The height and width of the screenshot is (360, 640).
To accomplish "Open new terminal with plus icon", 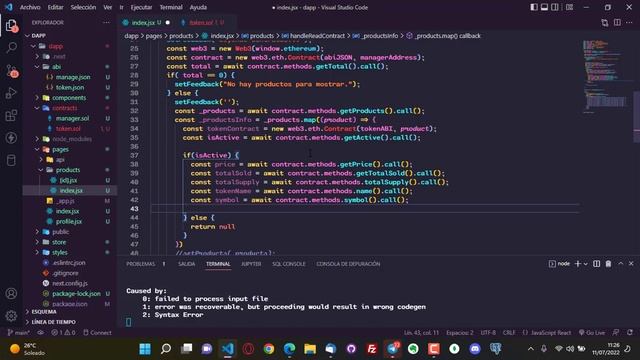I will coord(578,264).
